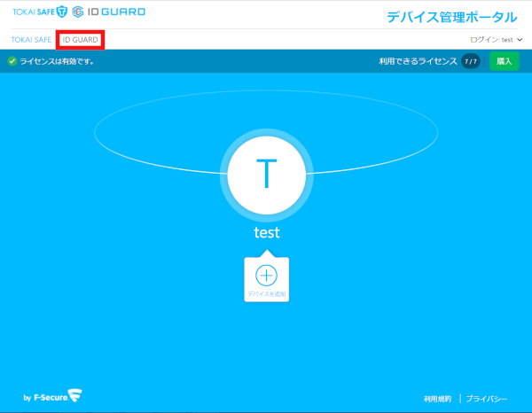Screen dimensions: 532x413
Task: Click the デバイスを追加 label
Action: 266,294
